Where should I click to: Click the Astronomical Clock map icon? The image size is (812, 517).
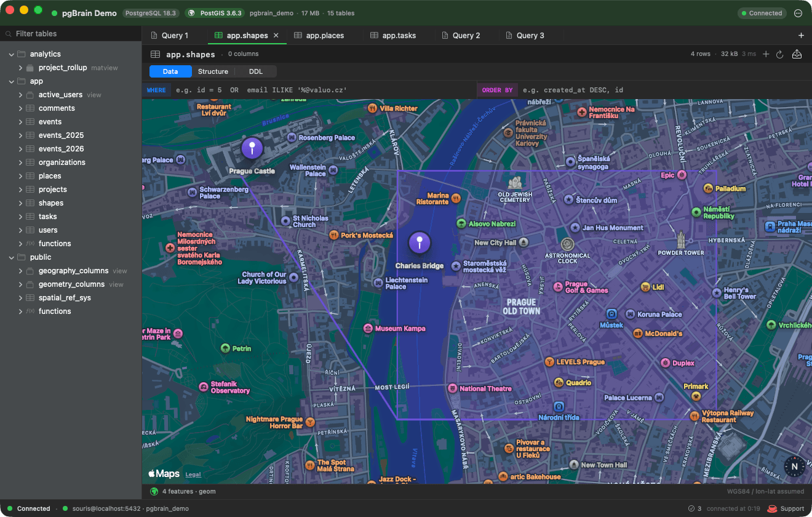click(x=567, y=244)
